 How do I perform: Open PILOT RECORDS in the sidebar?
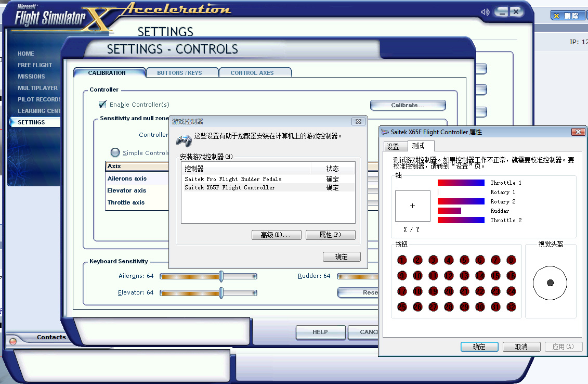(39, 99)
